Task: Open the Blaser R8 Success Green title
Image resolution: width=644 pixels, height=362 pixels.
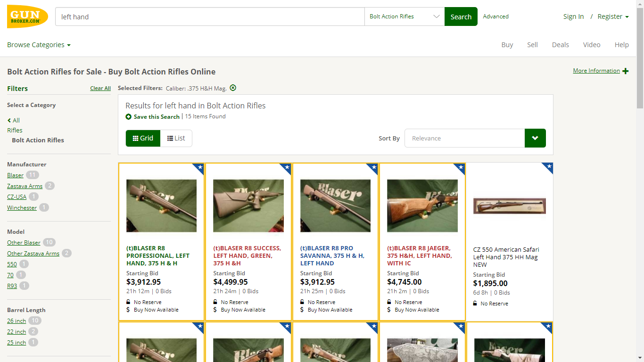Action: tap(247, 255)
